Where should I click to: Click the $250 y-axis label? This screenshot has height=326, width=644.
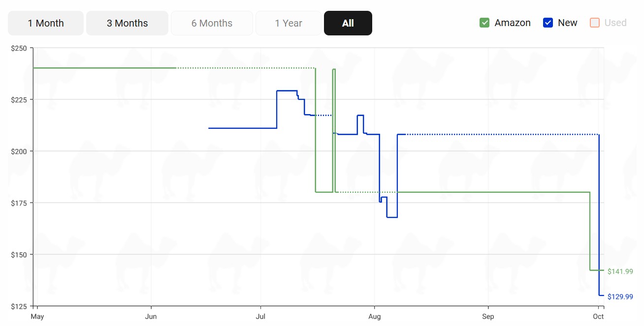(20, 48)
